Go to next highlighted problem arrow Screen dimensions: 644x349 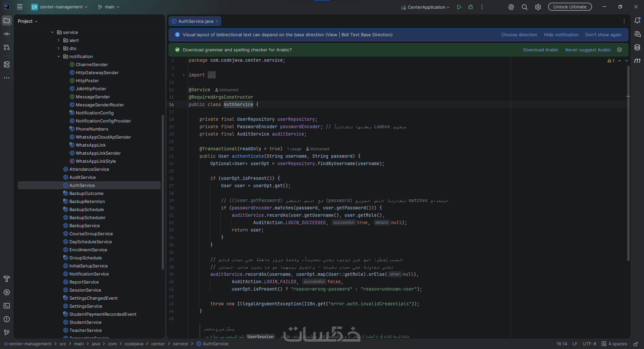coord(627,61)
